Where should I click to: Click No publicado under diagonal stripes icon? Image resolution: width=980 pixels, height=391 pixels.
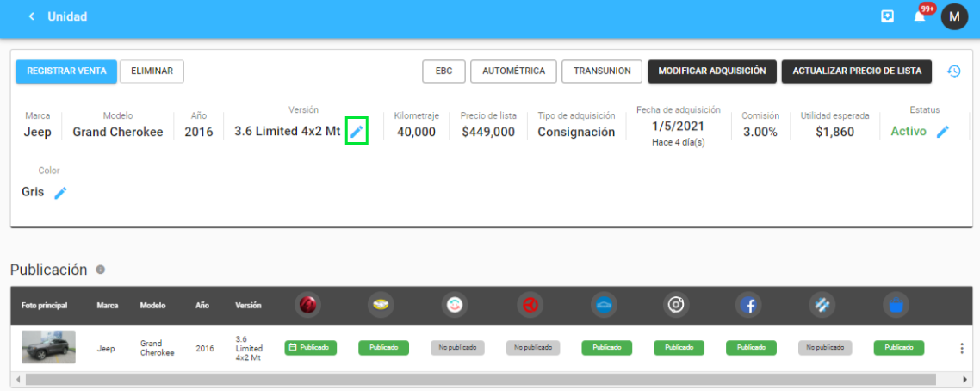pos(825,347)
